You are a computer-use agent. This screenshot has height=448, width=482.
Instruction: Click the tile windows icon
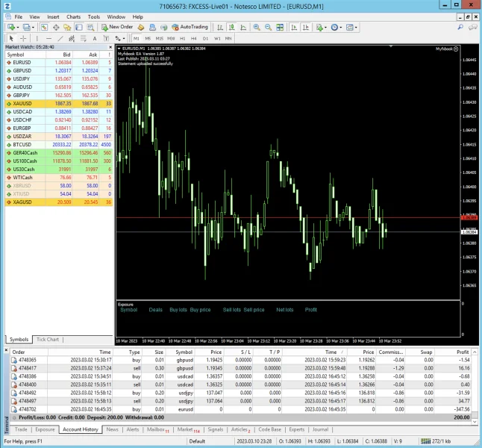click(x=278, y=27)
